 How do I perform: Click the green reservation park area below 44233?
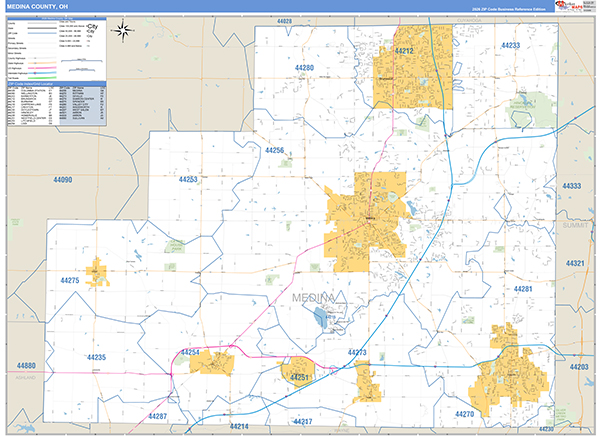[x=530, y=109]
